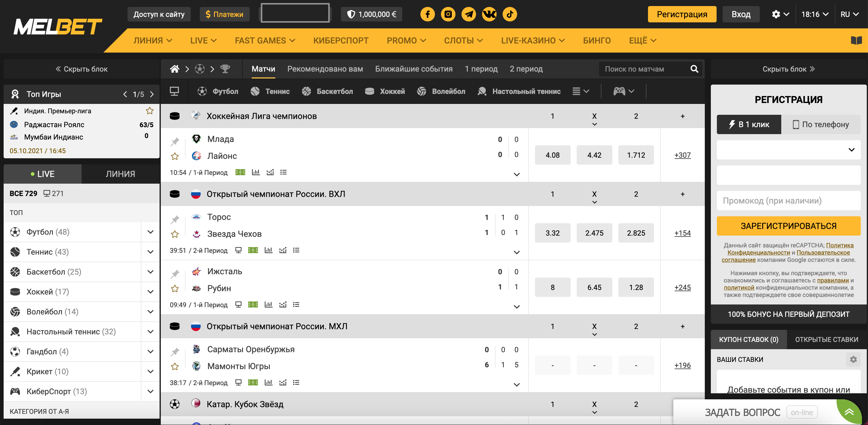This screenshot has height=425, width=868.
Task: Open the settings gear dropdown in header
Action: pos(780,14)
